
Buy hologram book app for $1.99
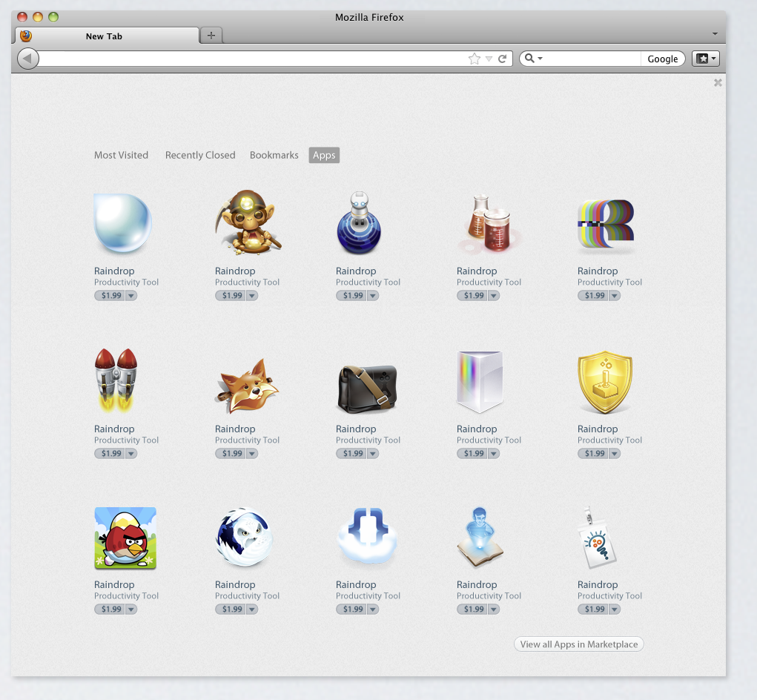pos(472,610)
